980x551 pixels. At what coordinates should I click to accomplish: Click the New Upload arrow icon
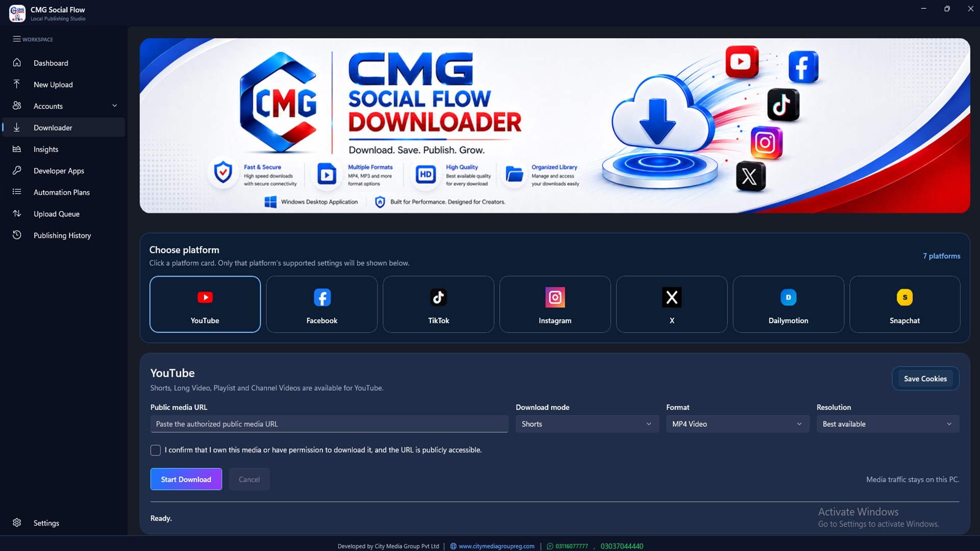[x=17, y=84]
